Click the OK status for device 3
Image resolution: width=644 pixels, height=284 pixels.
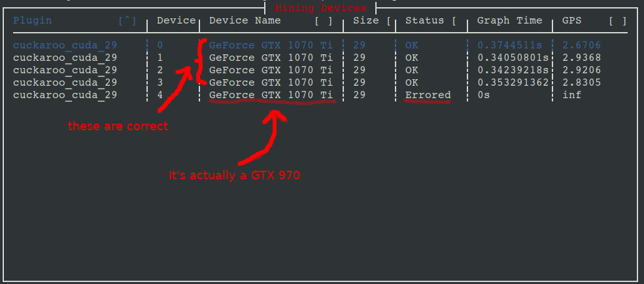pos(411,82)
